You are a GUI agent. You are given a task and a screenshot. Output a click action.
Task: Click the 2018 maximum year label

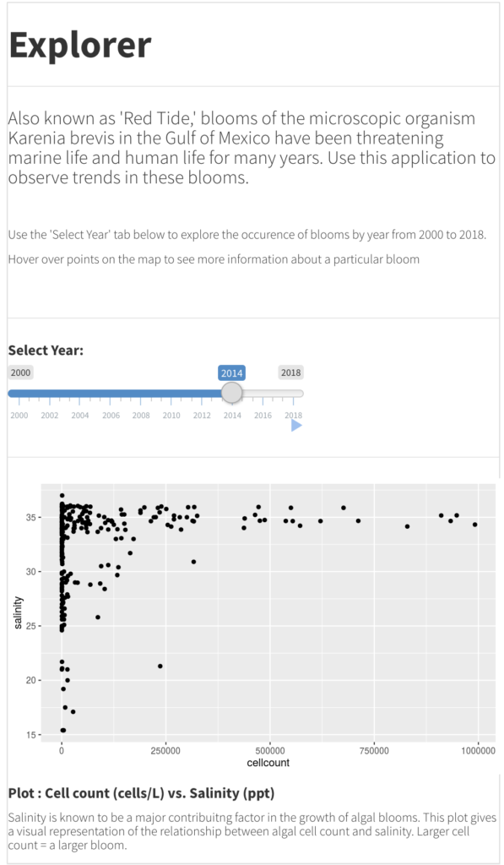[x=290, y=373]
